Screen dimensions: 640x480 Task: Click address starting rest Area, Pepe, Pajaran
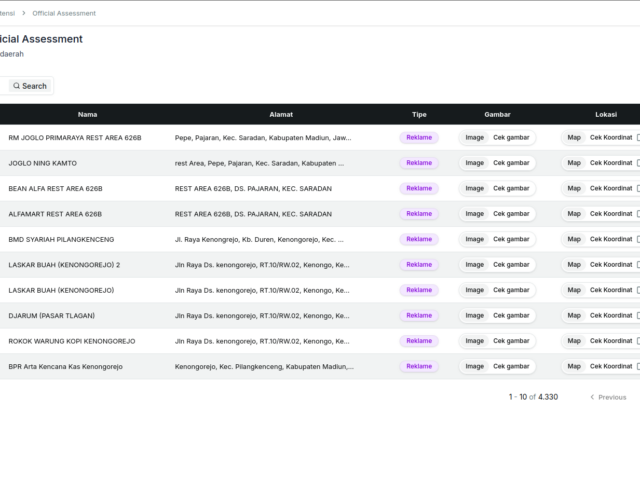coord(259,163)
